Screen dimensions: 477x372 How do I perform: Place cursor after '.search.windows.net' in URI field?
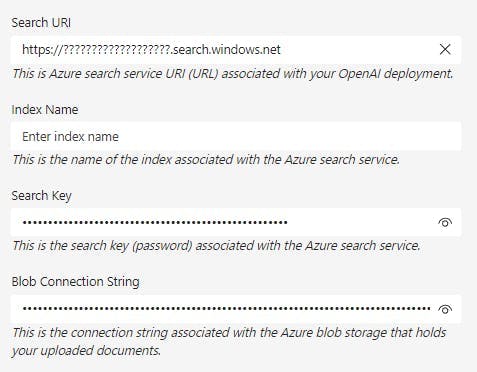coord(282,50)
